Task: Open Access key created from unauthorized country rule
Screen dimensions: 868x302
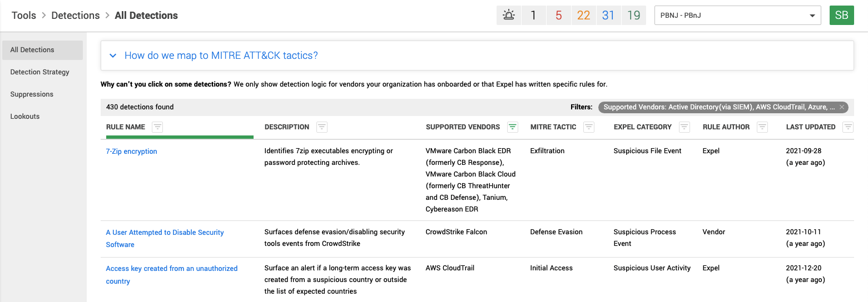Action: pos(172,275)
